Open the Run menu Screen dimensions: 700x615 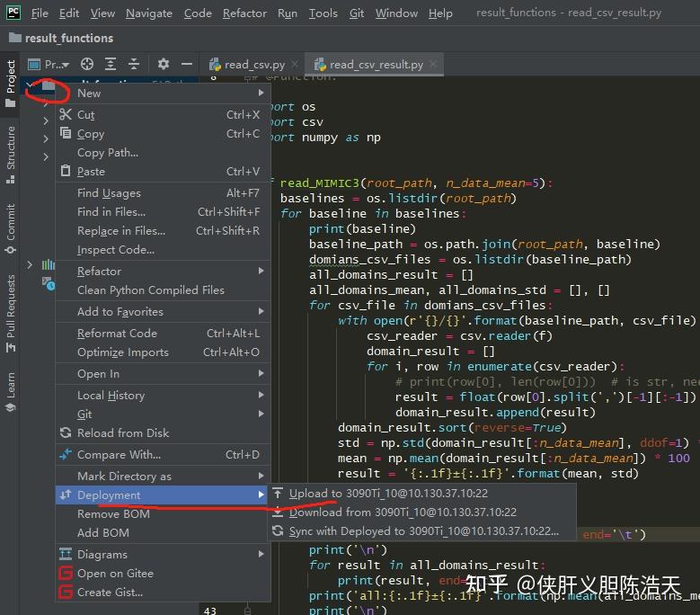[x=287, y=13]
